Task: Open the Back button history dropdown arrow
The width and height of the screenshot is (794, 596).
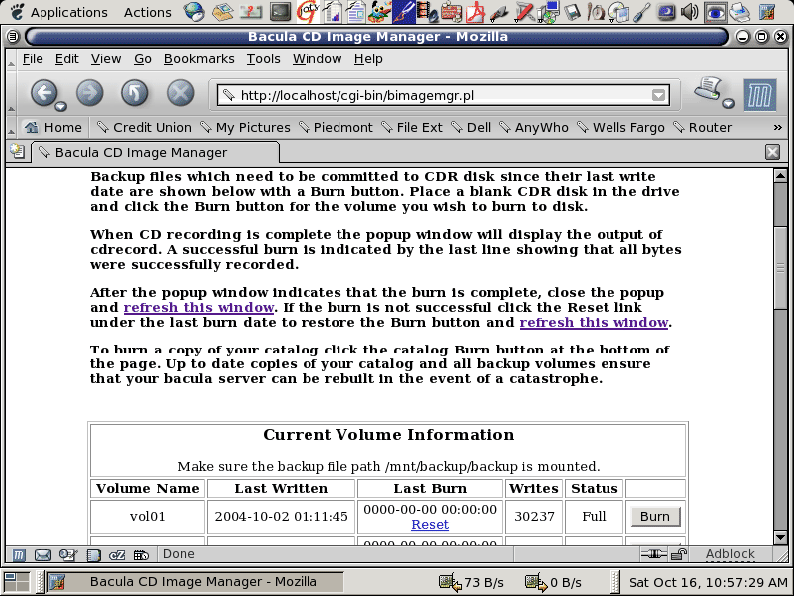Action: point(62,105)
